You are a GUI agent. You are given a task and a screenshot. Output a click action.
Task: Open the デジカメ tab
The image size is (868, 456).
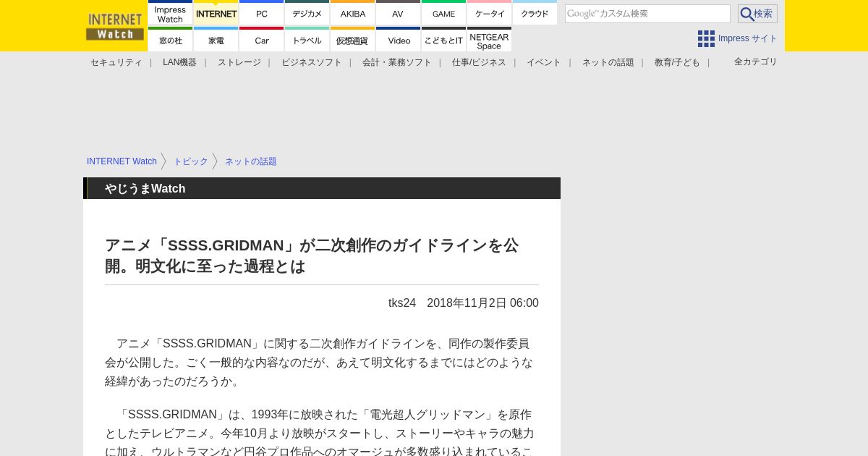tap(307, 13)
